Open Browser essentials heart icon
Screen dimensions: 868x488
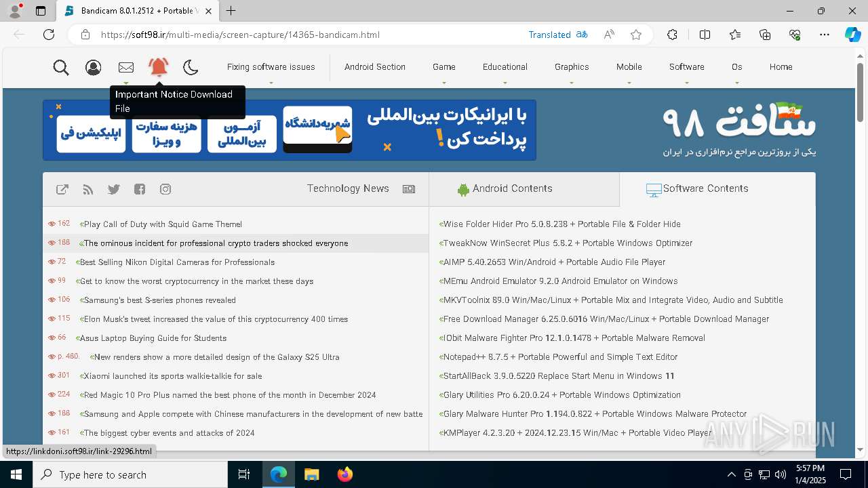(795, 35)
